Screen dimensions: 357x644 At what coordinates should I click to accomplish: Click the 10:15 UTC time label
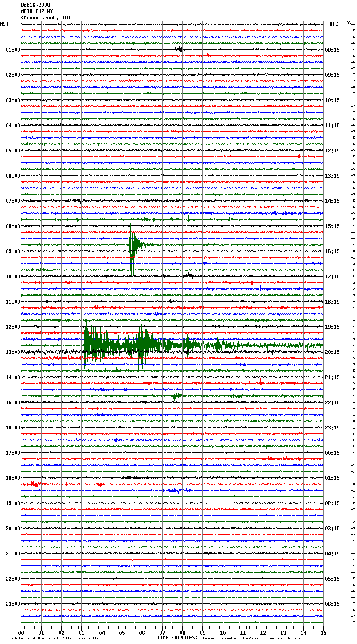pos(332,100)
